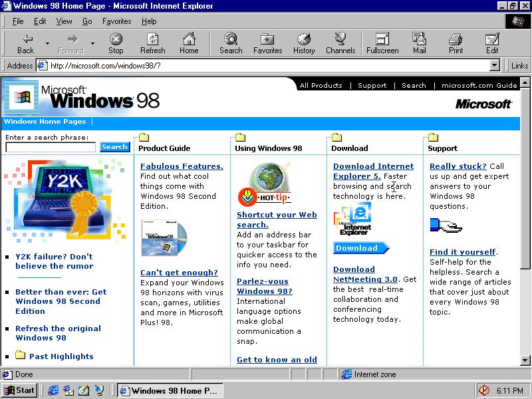This screenshot has width=532, height=399.
Task: Click the system tray icon beside the clock
Action: (484, 390)
